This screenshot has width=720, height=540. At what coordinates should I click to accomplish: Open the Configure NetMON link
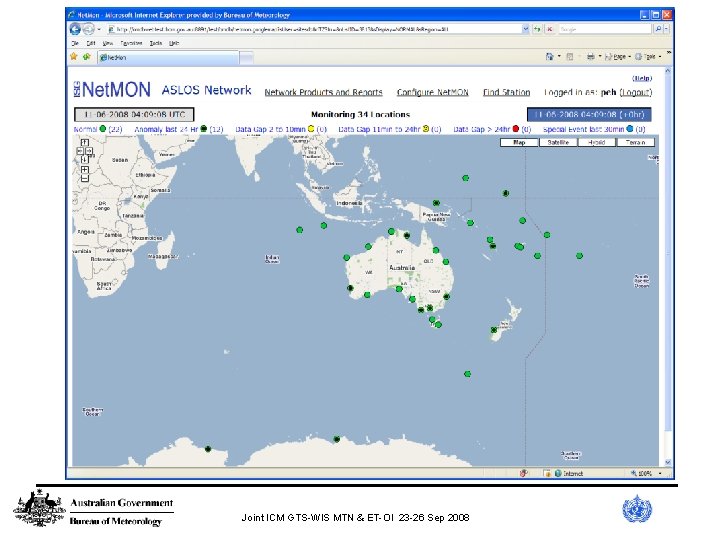433,92
